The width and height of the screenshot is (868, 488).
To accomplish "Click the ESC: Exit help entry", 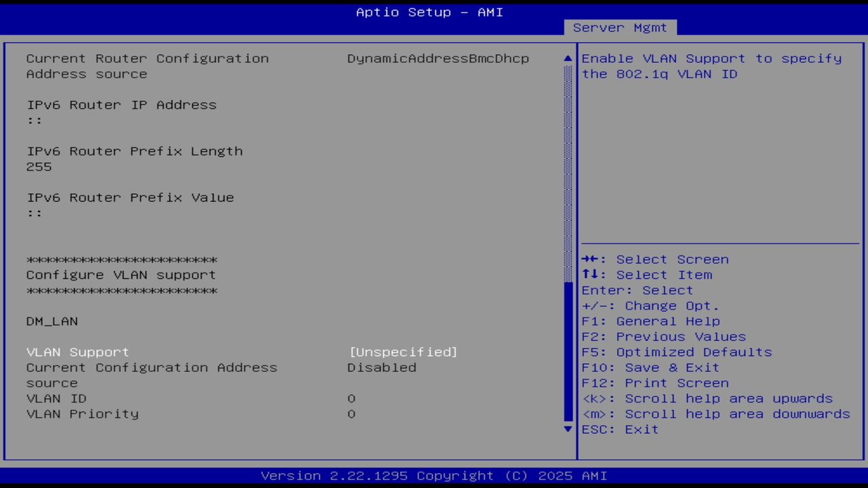I will (620, 429).
